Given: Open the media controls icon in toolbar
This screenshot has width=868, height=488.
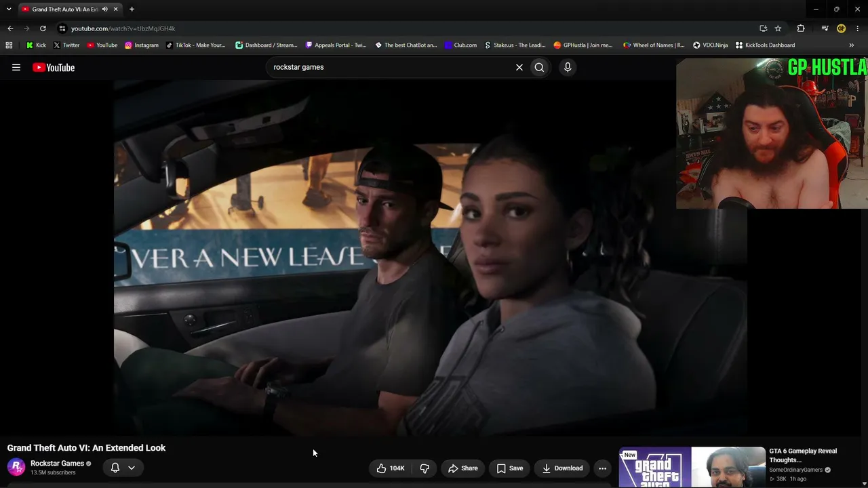Looking at the screenshot, I should point(825,28).
